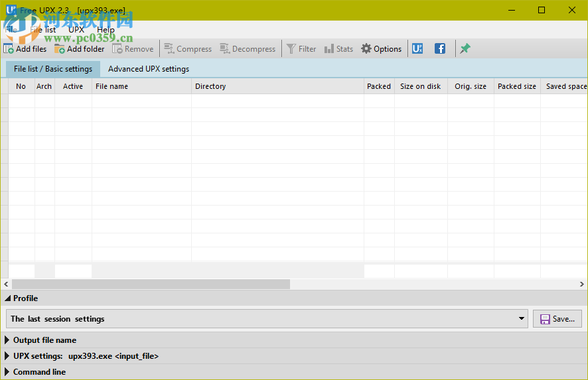Open the last session settings profile dropdown

point(267,319)
